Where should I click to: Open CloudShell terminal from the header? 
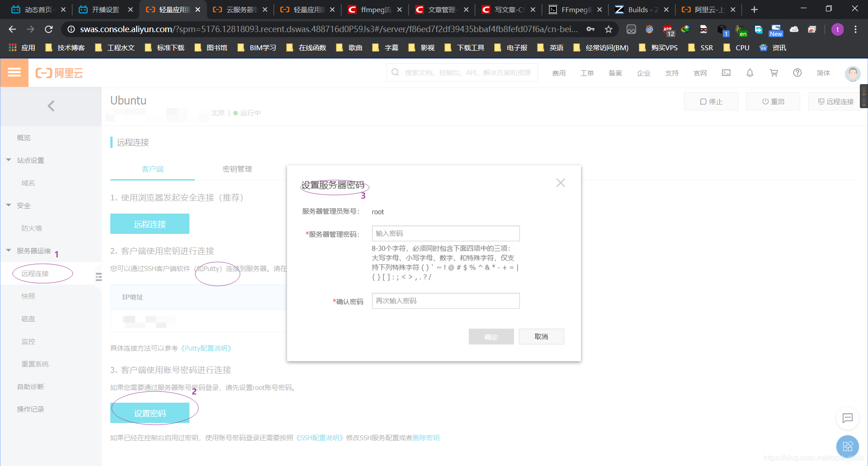click(726, 72)
